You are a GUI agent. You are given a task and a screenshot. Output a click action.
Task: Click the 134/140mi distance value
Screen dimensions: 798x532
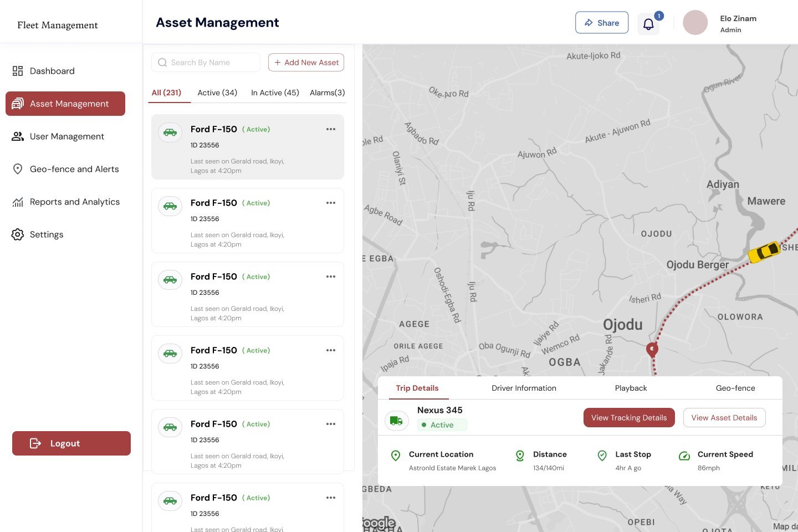[549, 468]
